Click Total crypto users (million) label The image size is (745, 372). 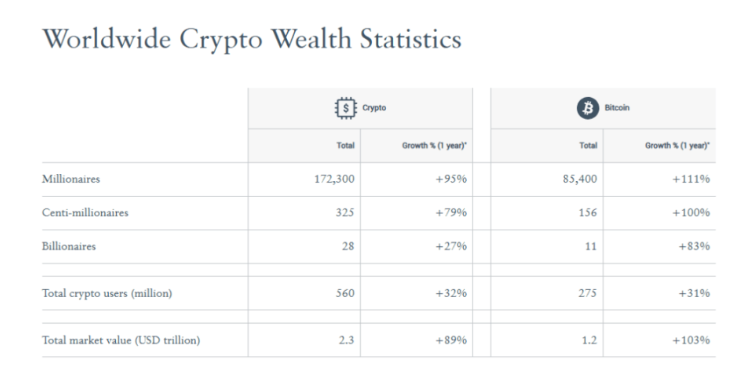point(107,294)
